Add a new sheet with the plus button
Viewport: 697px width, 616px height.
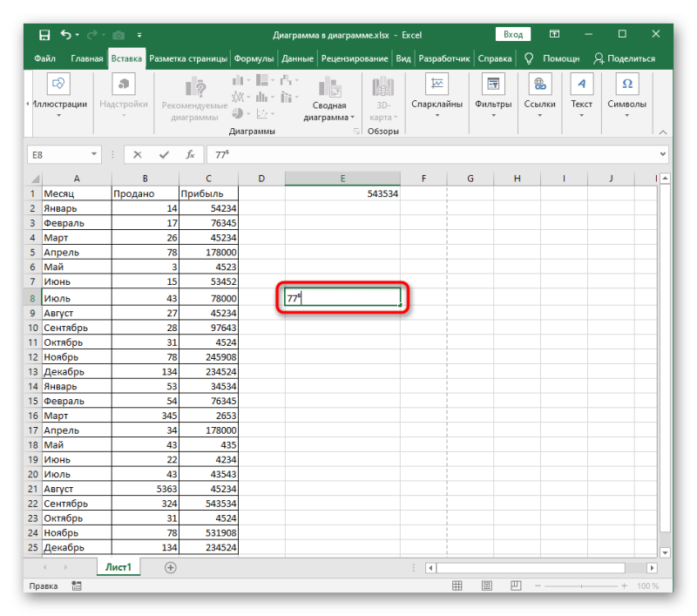pos(170,567)
